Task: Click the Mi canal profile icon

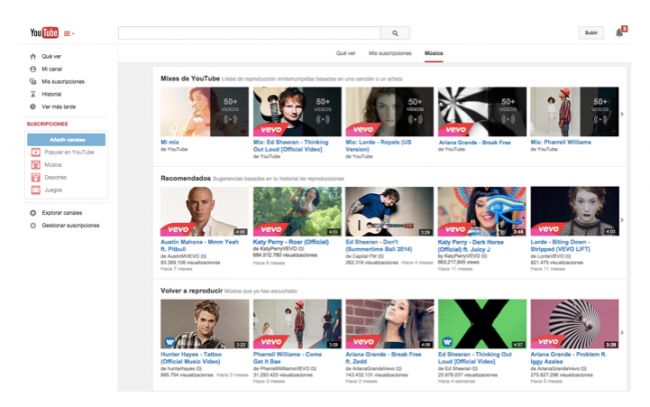Action: coord(33,69)
